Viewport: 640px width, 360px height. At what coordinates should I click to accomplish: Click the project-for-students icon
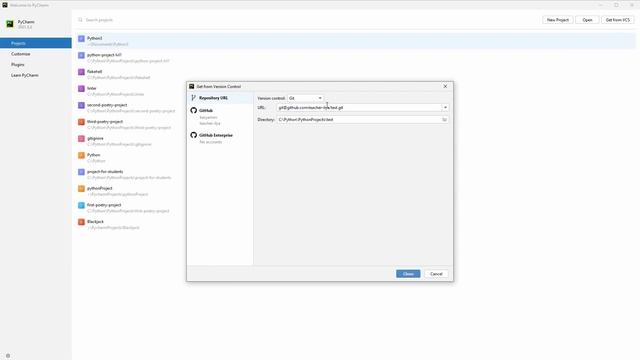tap(81, 172)
